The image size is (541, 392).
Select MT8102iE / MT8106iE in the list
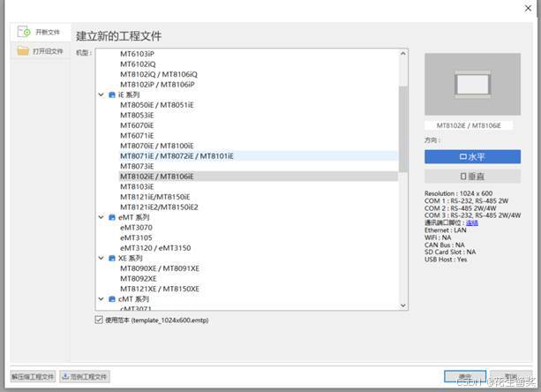tap(259, 177)
